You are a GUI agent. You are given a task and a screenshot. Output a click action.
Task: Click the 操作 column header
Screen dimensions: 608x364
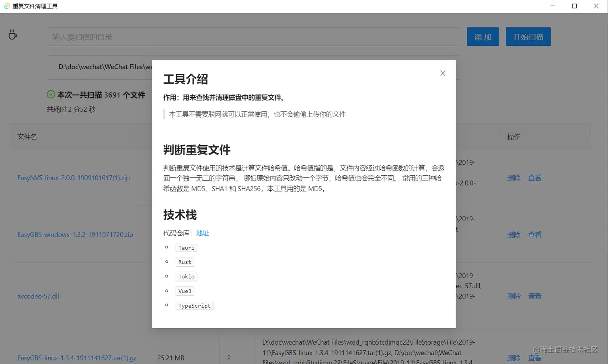pos(514,137)
